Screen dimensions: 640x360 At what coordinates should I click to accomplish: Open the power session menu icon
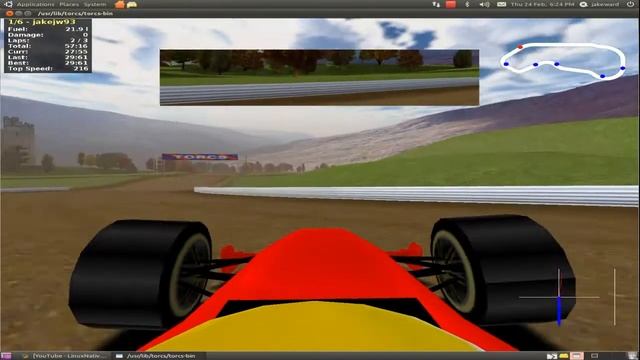pyautogui.click(x=631, y=4)
